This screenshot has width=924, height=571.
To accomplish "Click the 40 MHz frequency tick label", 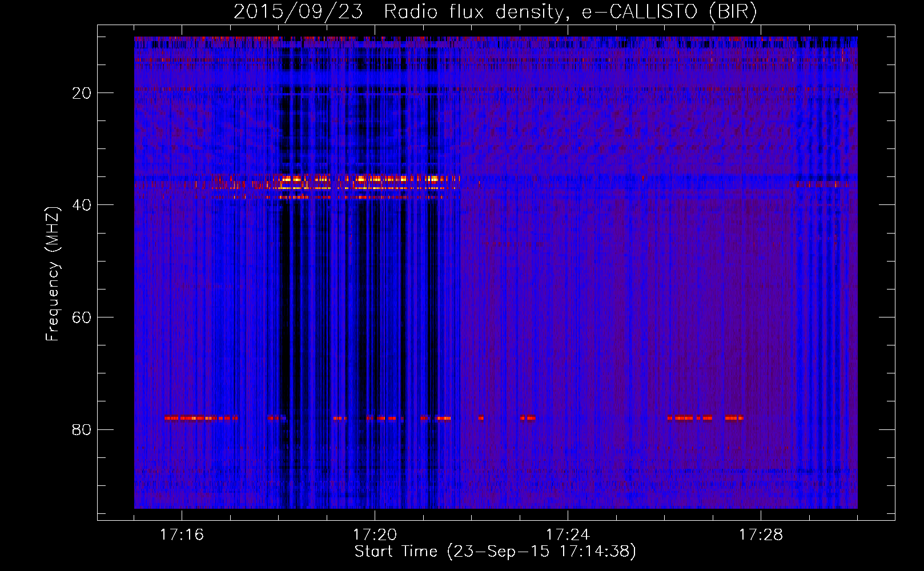I will point(82,205).
